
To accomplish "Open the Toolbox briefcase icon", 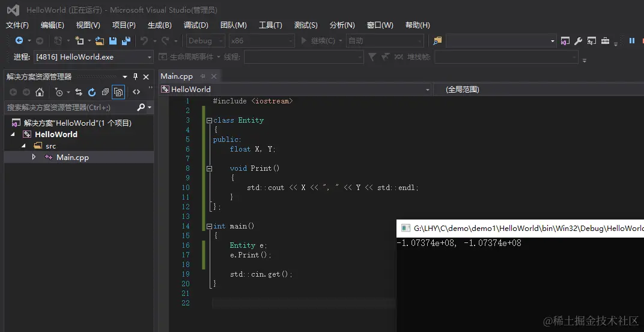I will pyautogui.click(x=605, y=41).
